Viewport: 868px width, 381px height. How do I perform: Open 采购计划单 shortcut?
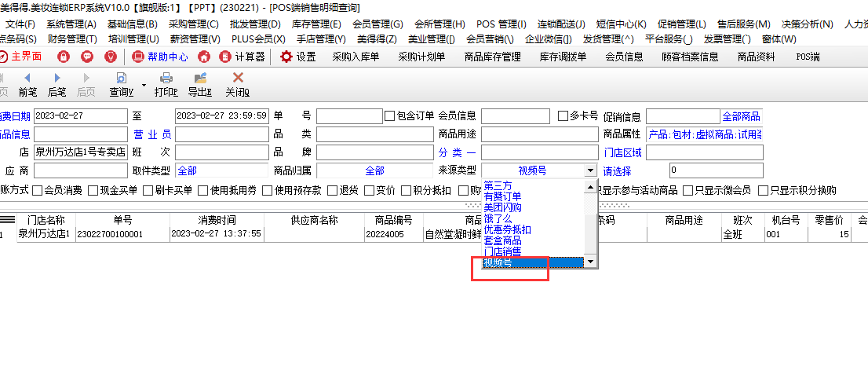(421, 57)
